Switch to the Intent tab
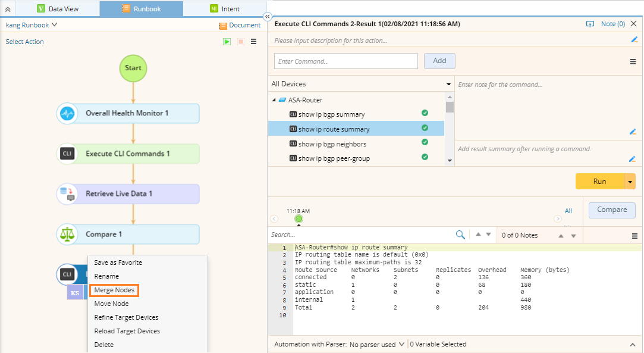The width and height of the screenshot is (644, 353). pos(225,9)
